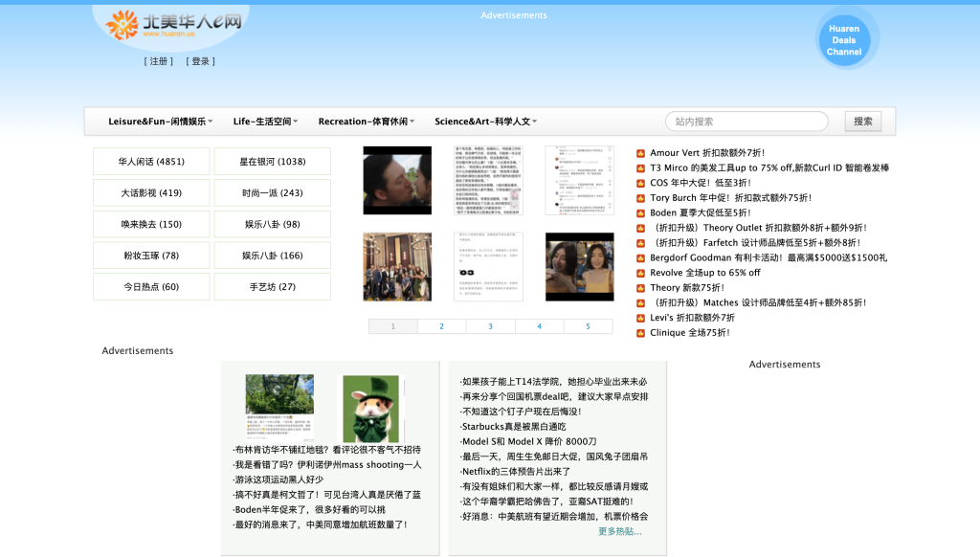Viewport: 980px width, 557px height.
Task: Open the two women selfie thumbnail
Action: pos(579,266)
